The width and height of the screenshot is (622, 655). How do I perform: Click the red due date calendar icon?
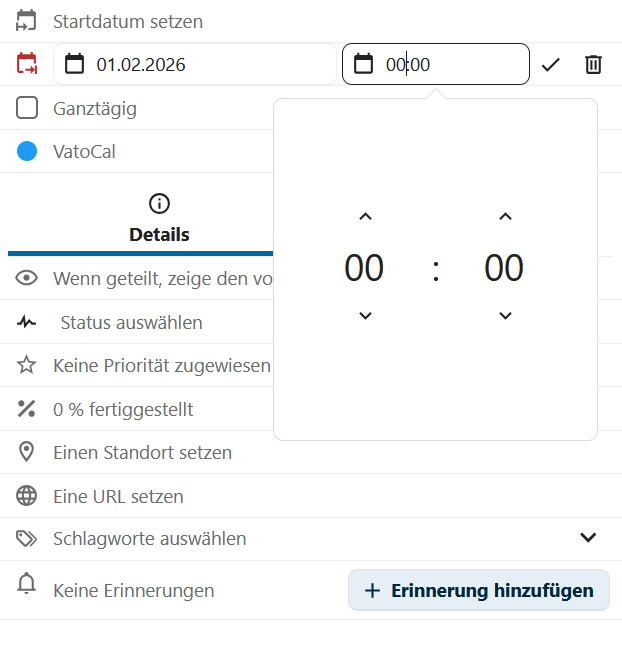tap(27, 64)
